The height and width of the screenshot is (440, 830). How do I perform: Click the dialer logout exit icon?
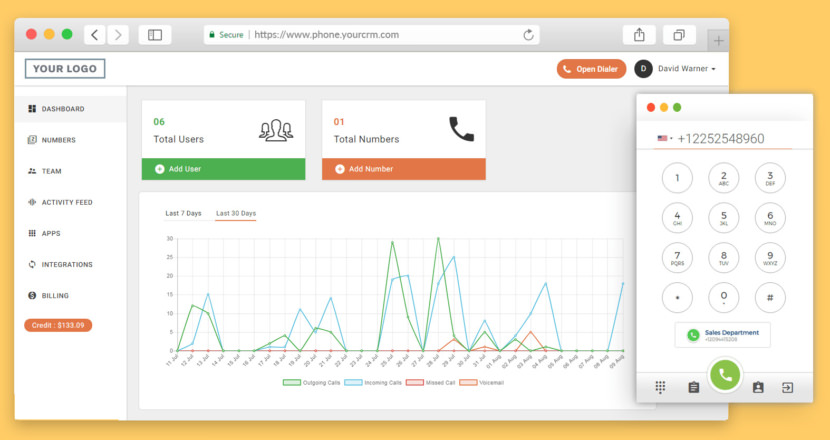coord(787,388)
